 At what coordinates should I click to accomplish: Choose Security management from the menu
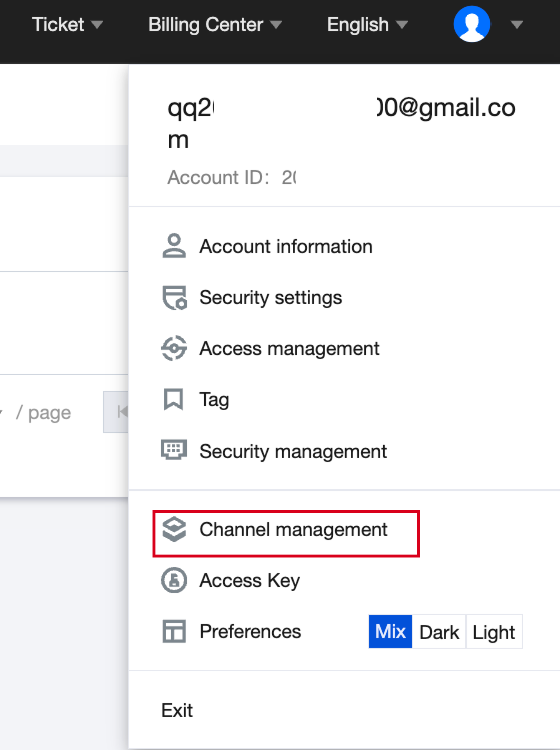click(293, 451)
